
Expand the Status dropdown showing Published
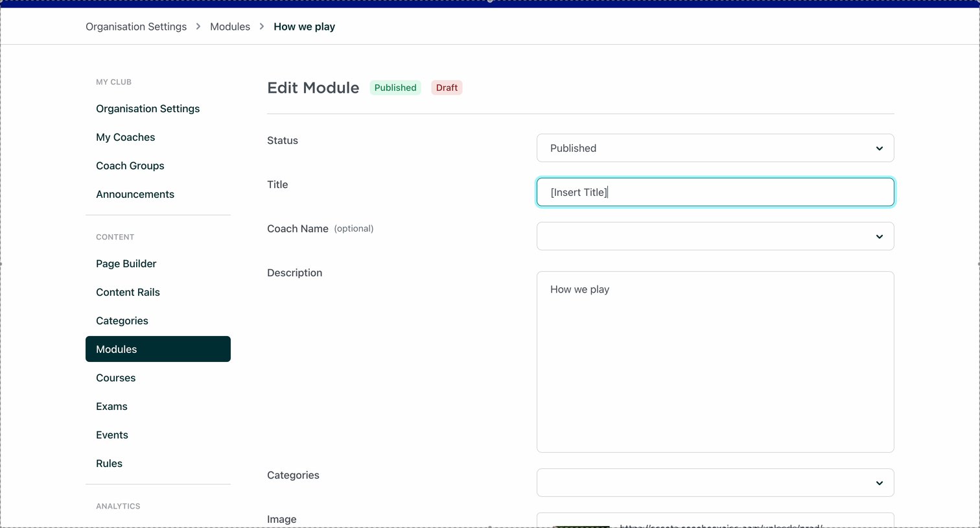click(716, 148)
